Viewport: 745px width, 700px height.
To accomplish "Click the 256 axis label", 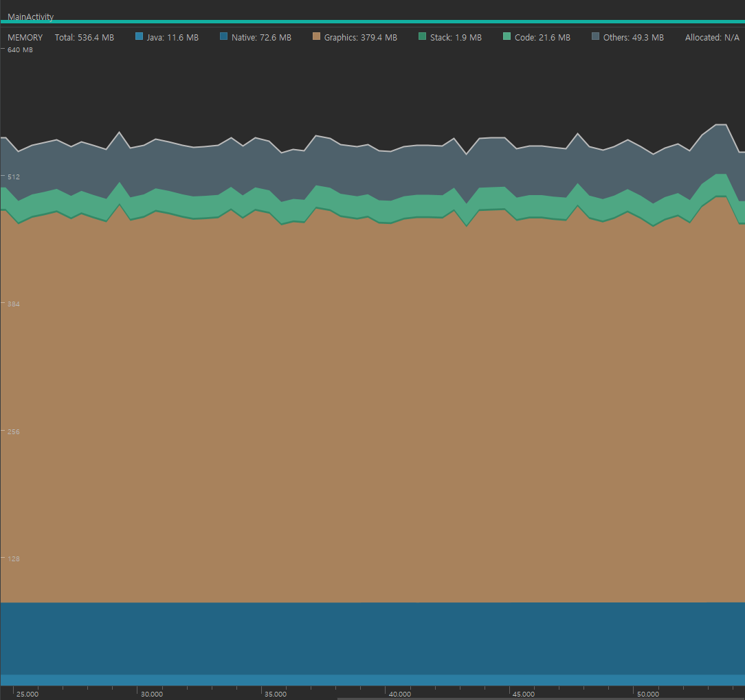I will pos(14,431).
